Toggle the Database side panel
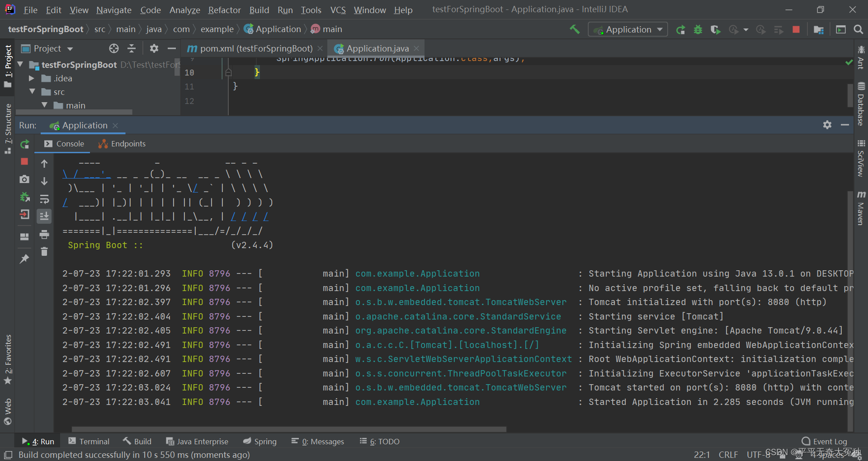This screenshot has width=868, height=461. point(861,104)
